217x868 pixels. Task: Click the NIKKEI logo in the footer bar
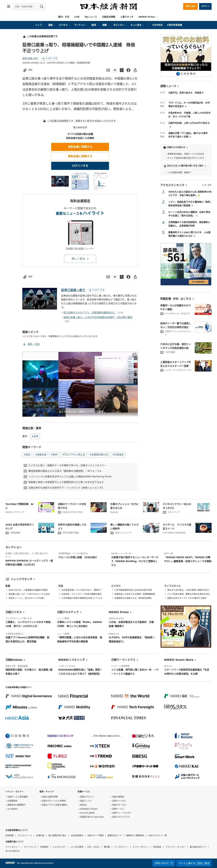point(10,863)
